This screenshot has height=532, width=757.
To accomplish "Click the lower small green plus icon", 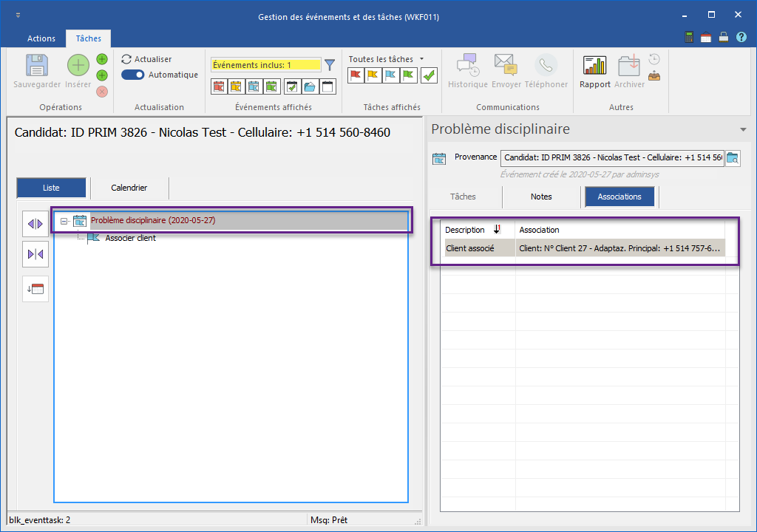I will (x=102, y=75).
